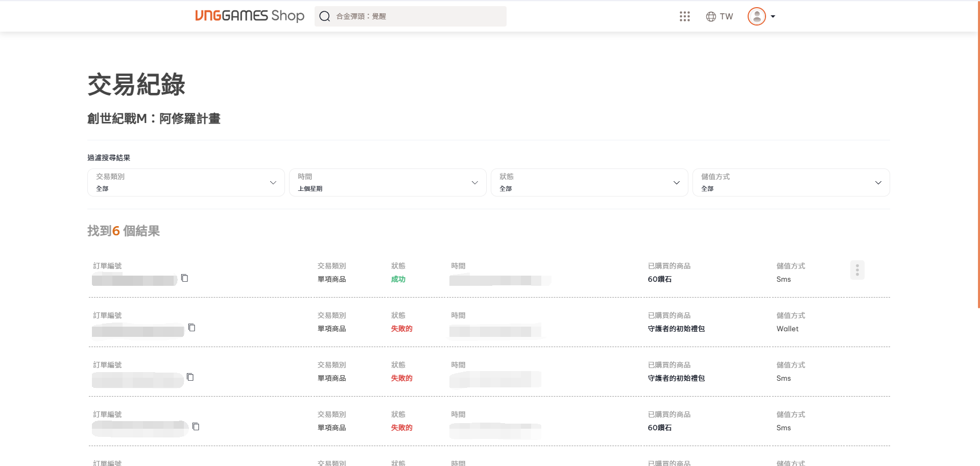The image size is (980, 466).
Task: Open the user profile avatar
Action: click(x=756, y=16)
